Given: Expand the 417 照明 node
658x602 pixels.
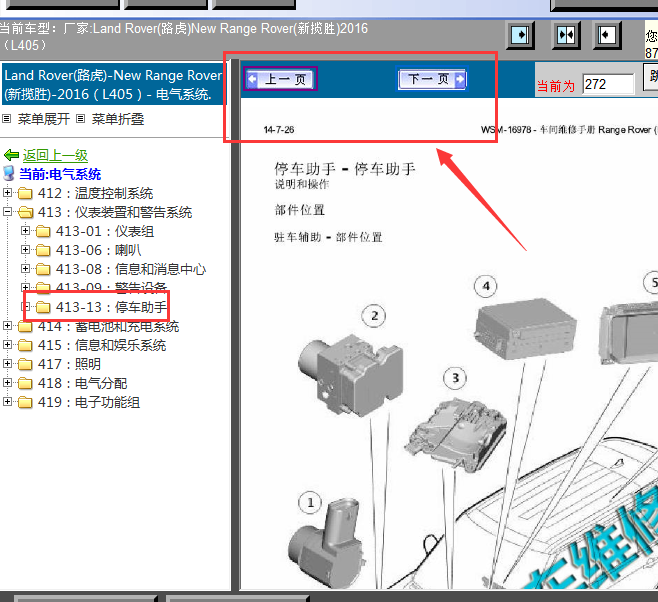Looking at the screenshot, I should (7, 364).
